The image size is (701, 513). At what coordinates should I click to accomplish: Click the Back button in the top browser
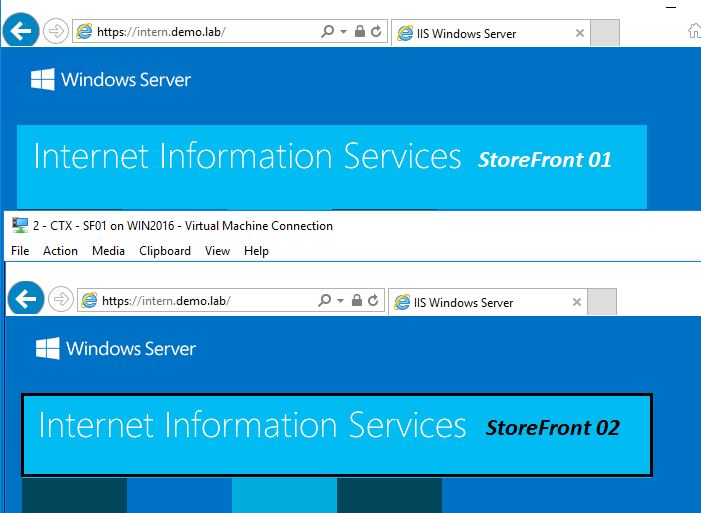[x=21, y=31]
